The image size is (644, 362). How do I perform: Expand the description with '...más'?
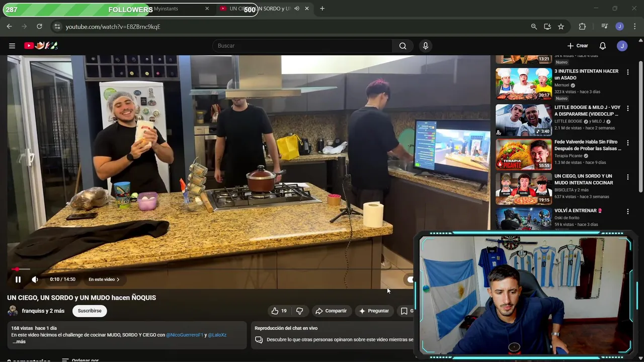coord(19,342)
